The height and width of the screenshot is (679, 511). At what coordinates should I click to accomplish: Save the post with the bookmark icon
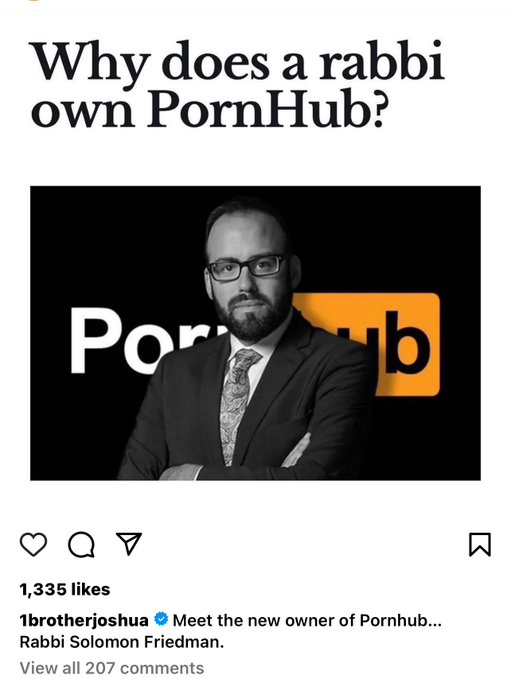click(x=480, y=544)
